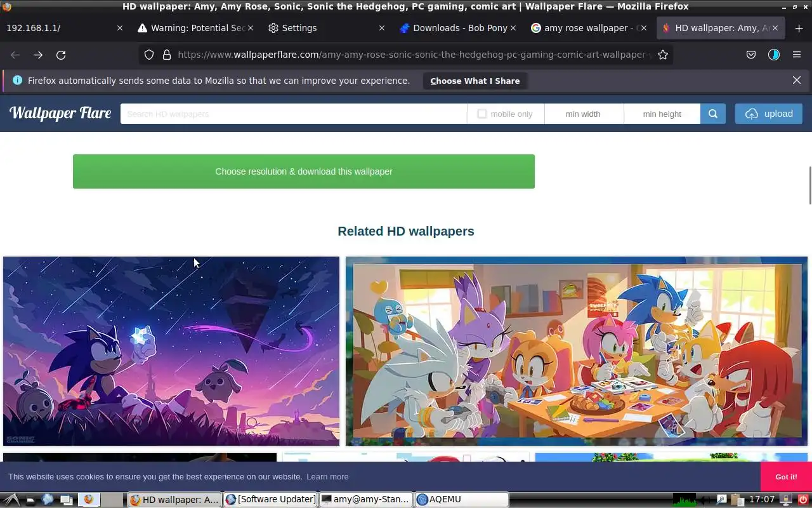Viewport: 812px width, 508px height.
Task: Open the clipboard manager tray icon
Action: pos(737,500)
